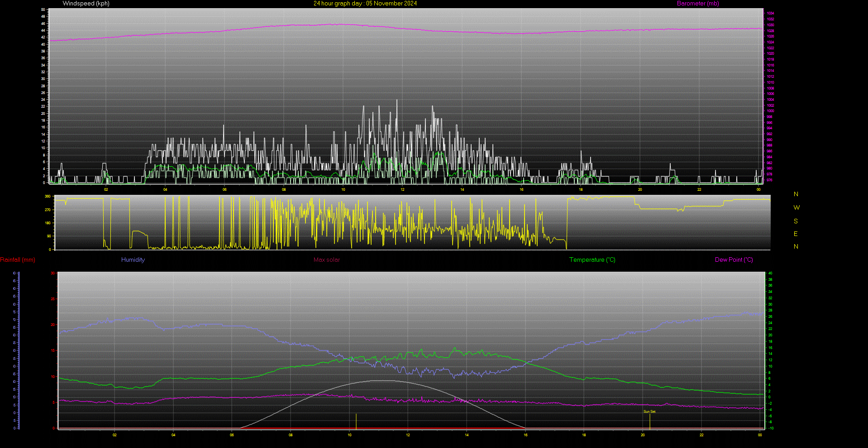This screenshot has width=868, height=448.
Task: Click the "N" compass letter directly above W
Action: tap(796, 194)
